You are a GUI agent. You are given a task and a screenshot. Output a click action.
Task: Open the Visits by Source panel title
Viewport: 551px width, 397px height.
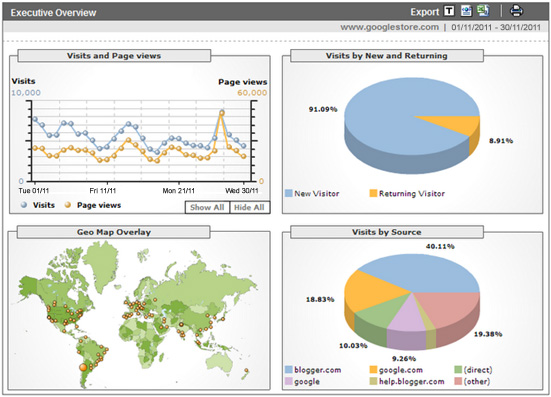[387, 232]
